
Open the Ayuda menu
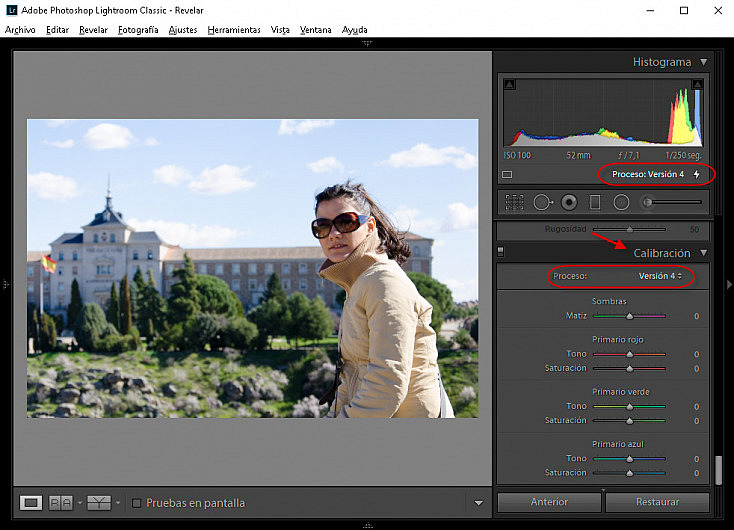click(354, 30)
